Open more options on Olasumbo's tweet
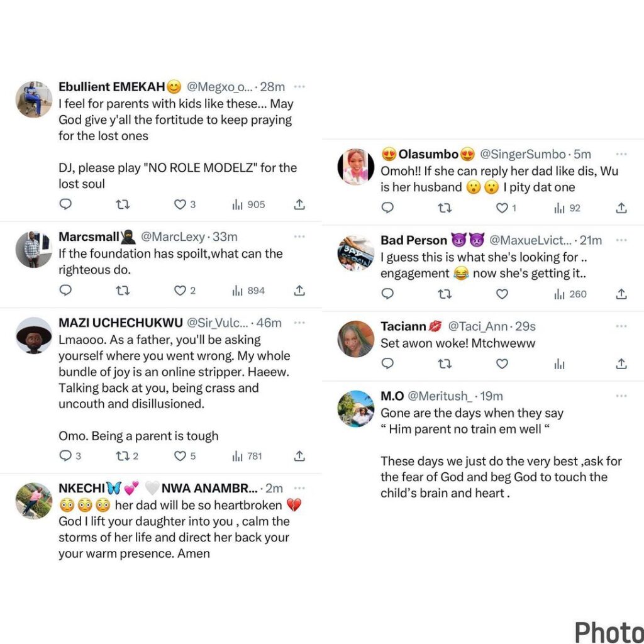644x644 pixels. tap(621, 154)
